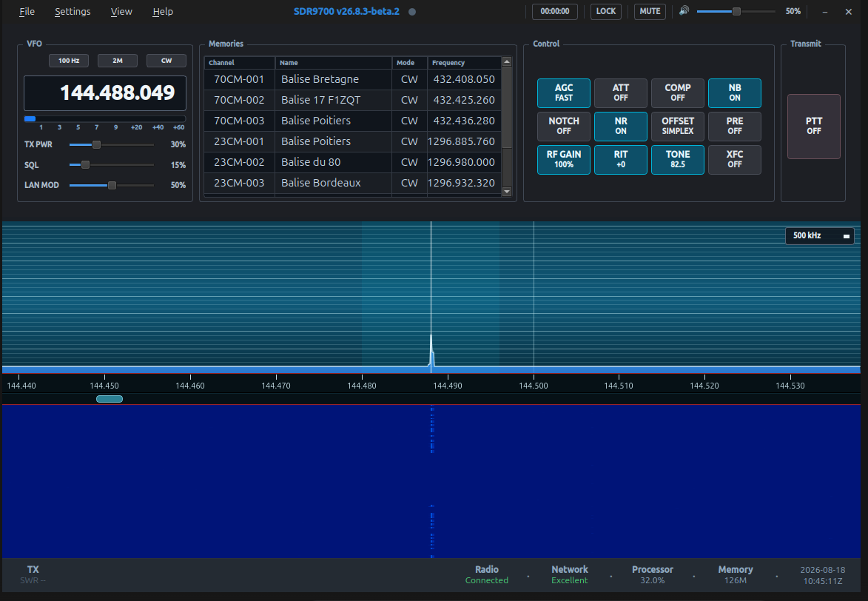Click the VFO frequency display 144.488.049
The image size is (868, 601).
pos(105,93)
